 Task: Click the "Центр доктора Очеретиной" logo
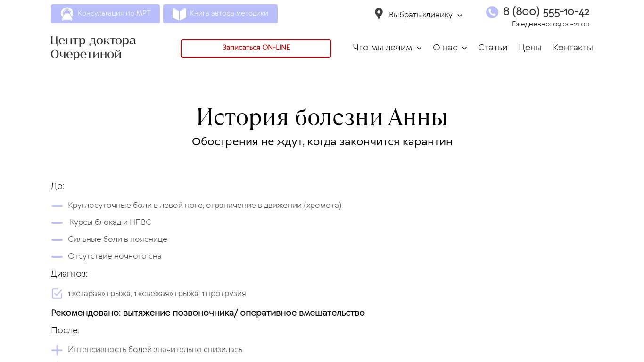(x=93, y=47)
